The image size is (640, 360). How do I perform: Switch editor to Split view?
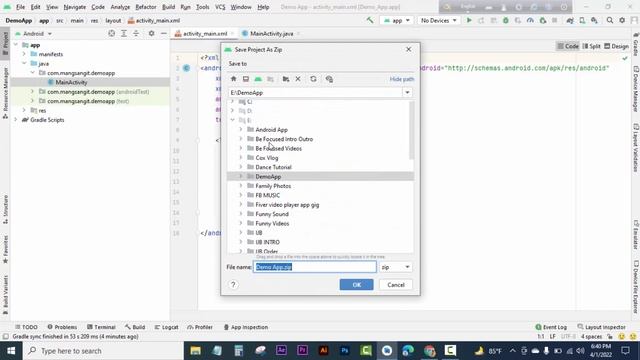[591, 46]
